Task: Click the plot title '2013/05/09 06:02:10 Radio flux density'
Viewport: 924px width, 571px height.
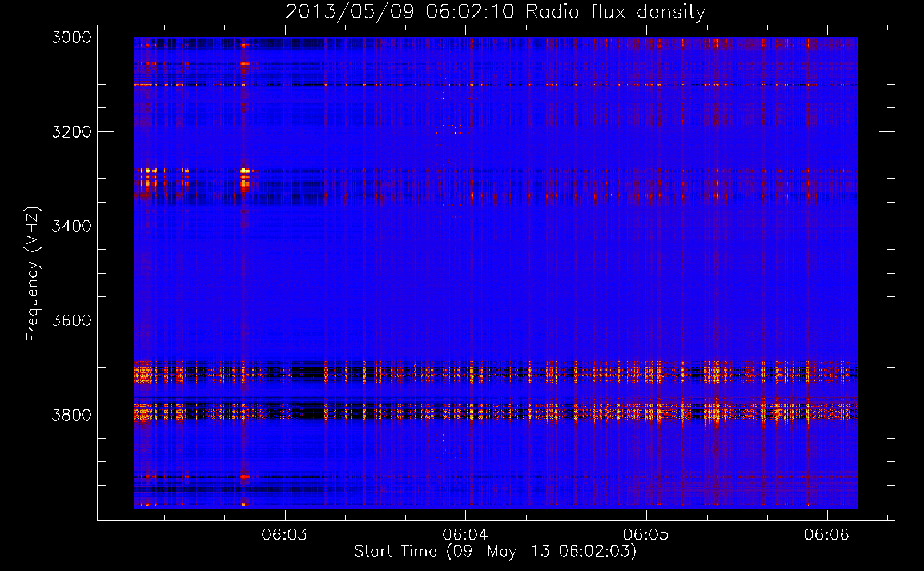Action: point(495,11)
